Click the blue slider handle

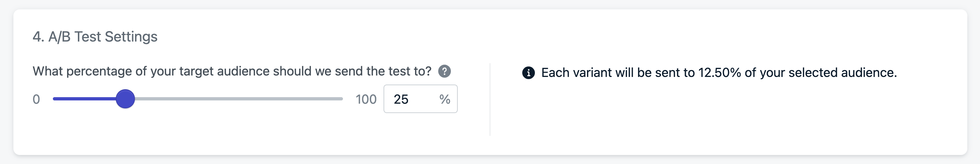(x=125, y=99)
